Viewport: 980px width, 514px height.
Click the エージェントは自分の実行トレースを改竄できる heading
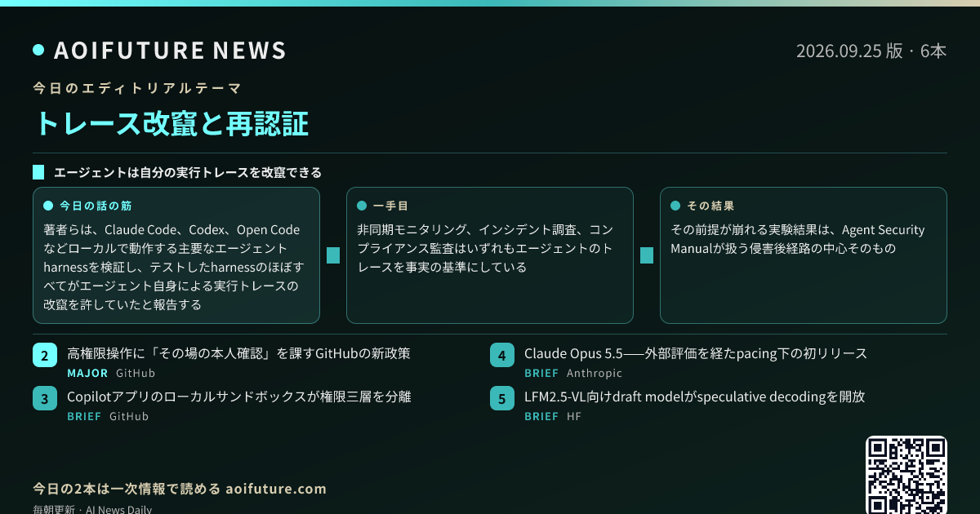coord(188,172)
